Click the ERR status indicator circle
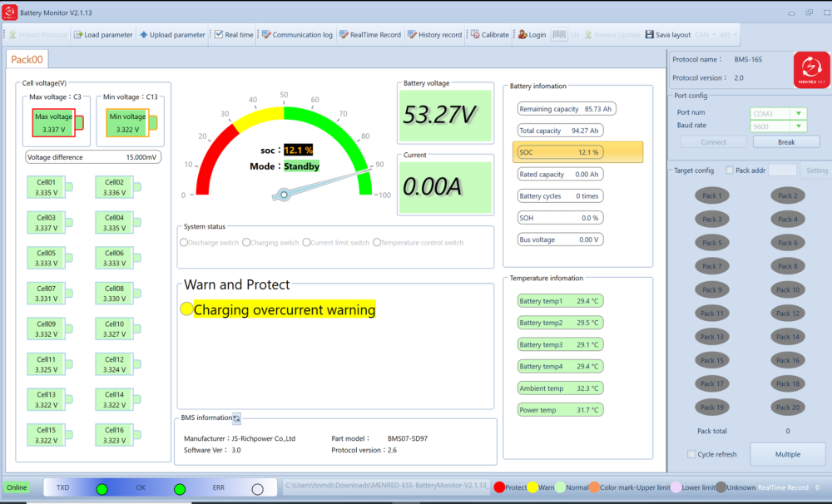832x504 pixels. tap(257, 489)
